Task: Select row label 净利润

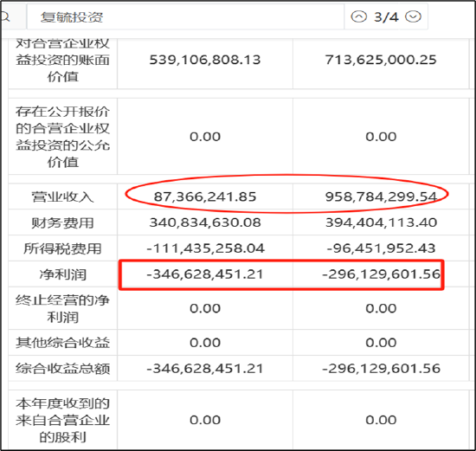Action: (62, 274)
